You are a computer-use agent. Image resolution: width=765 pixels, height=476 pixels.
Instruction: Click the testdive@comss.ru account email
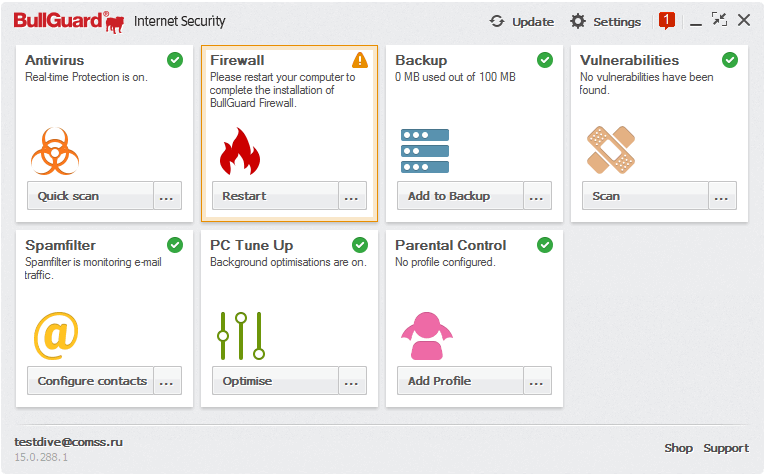pos(68,441)
